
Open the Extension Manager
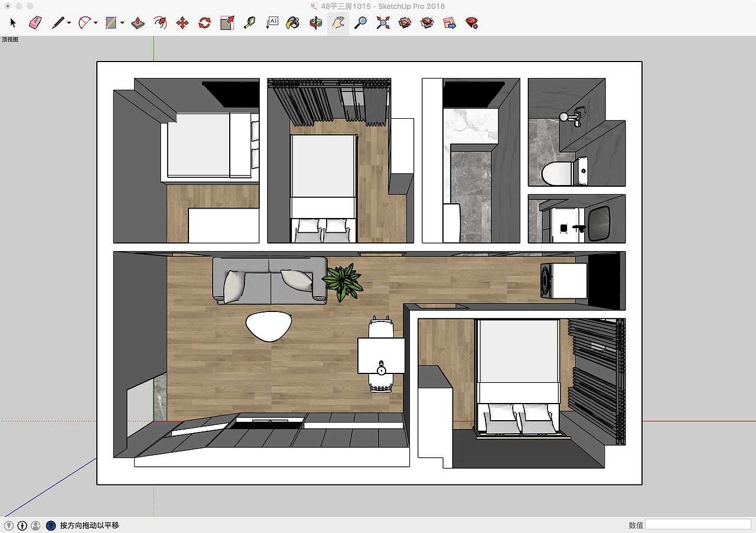point(471,23)
